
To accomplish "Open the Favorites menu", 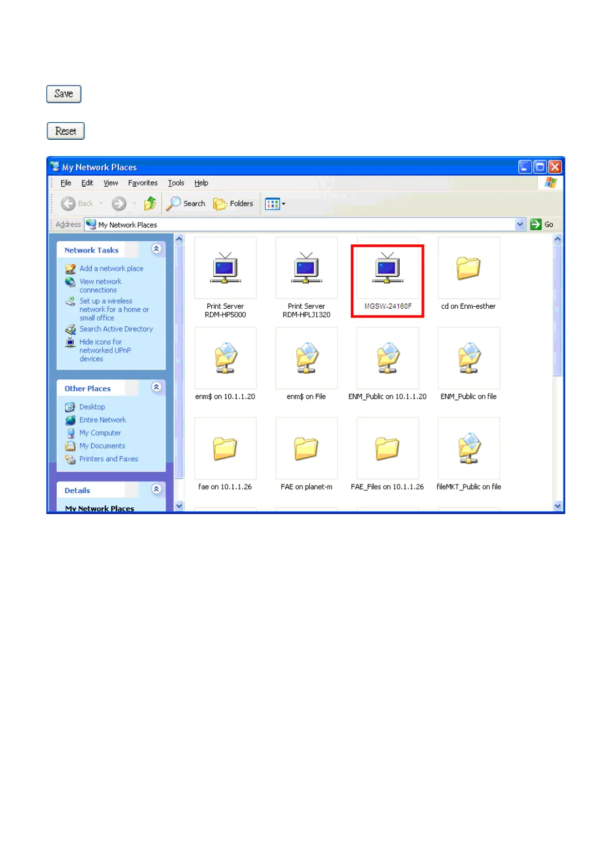I will (x=143, y=183).
